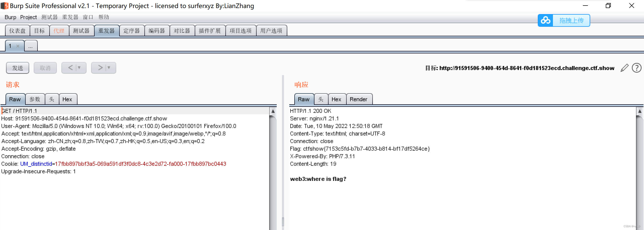Select the request Raw tab
The height and width of the screenshot is (230, 644).
click(15, 99)
